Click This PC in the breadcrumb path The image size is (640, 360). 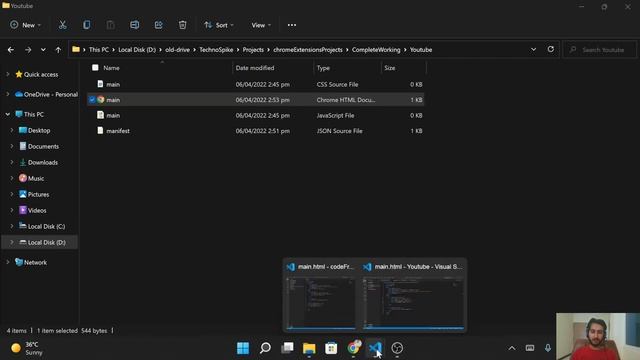click(x=99, y=50)
